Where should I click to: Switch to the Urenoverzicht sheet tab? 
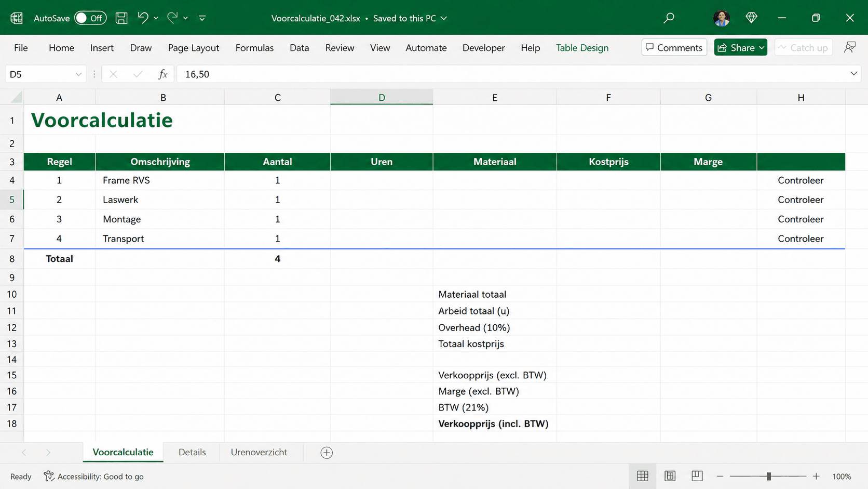click(x=259, y=452)
